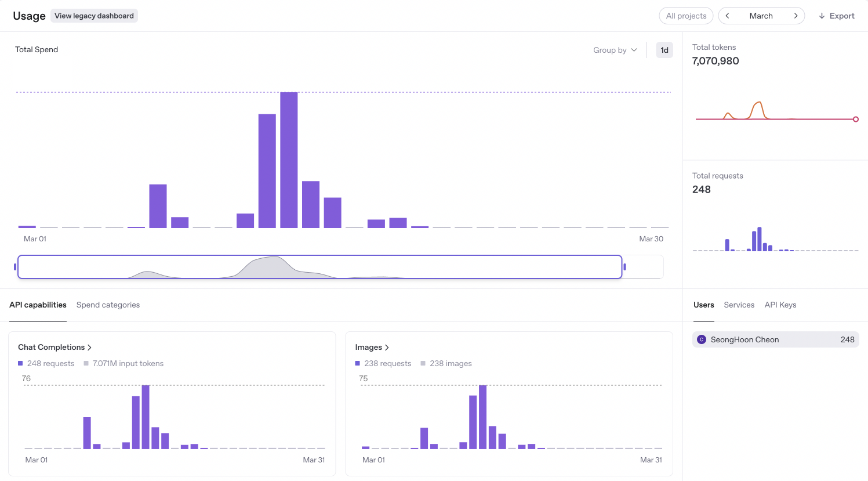Click the chevron next to Images
The width and height of the screenshot is (868, 481).
(387, 348)
